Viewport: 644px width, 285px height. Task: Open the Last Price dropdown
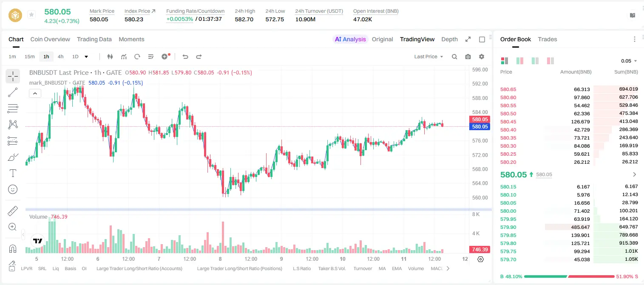[428, 57]
